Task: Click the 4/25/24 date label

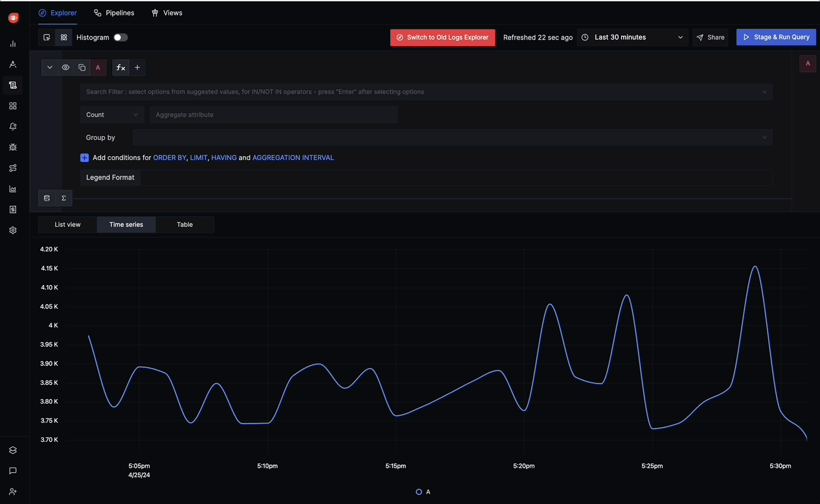Action: 139,475
